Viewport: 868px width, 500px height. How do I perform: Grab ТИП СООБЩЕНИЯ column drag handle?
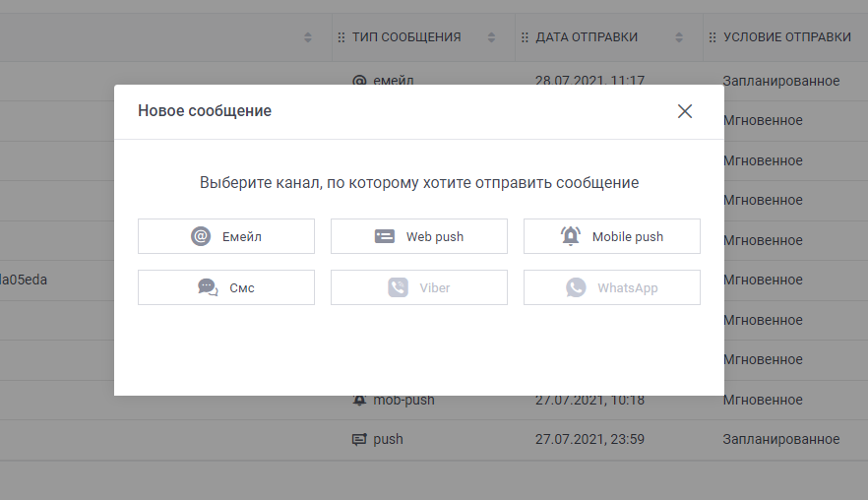point(341,37)
